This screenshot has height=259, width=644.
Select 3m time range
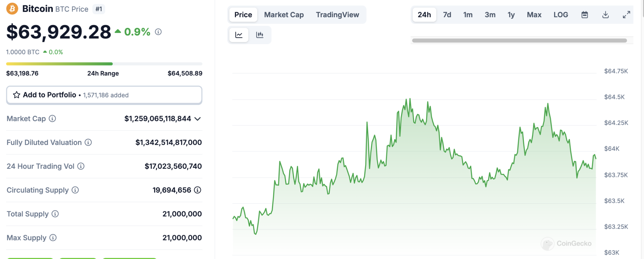[490, 15]
